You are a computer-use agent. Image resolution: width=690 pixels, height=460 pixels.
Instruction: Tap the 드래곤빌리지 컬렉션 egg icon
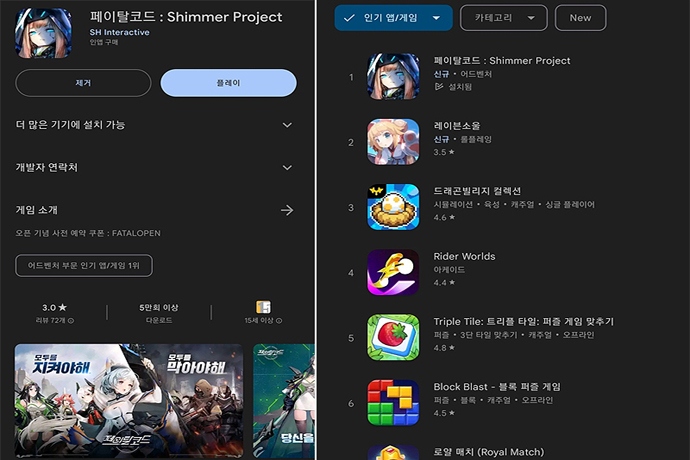tap(393, 207)
